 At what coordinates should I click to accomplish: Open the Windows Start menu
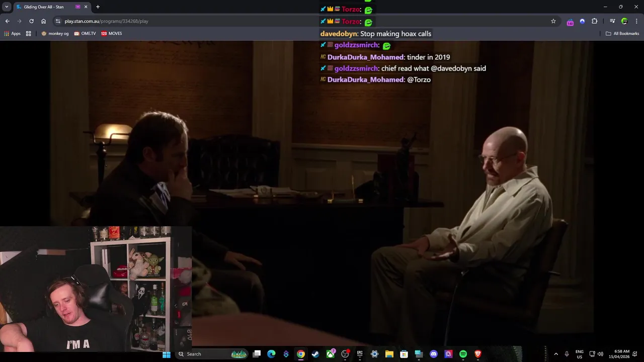pyautogui.click(x=167, y=354)
